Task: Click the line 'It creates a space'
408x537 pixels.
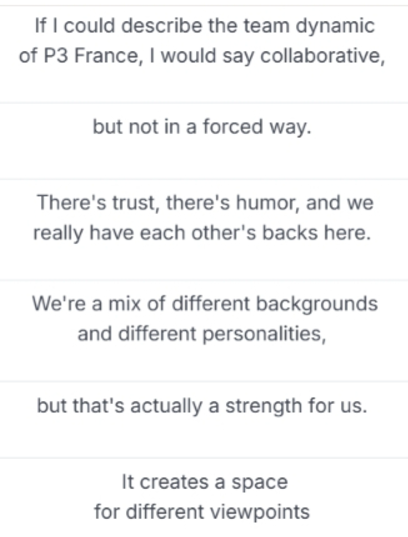Action: pos(205,482)
